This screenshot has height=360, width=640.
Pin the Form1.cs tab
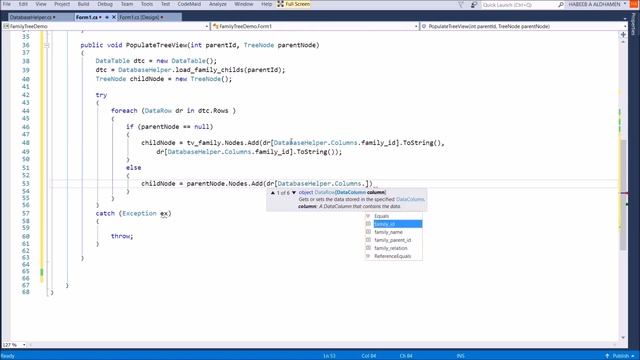click(x=107, y=17)
